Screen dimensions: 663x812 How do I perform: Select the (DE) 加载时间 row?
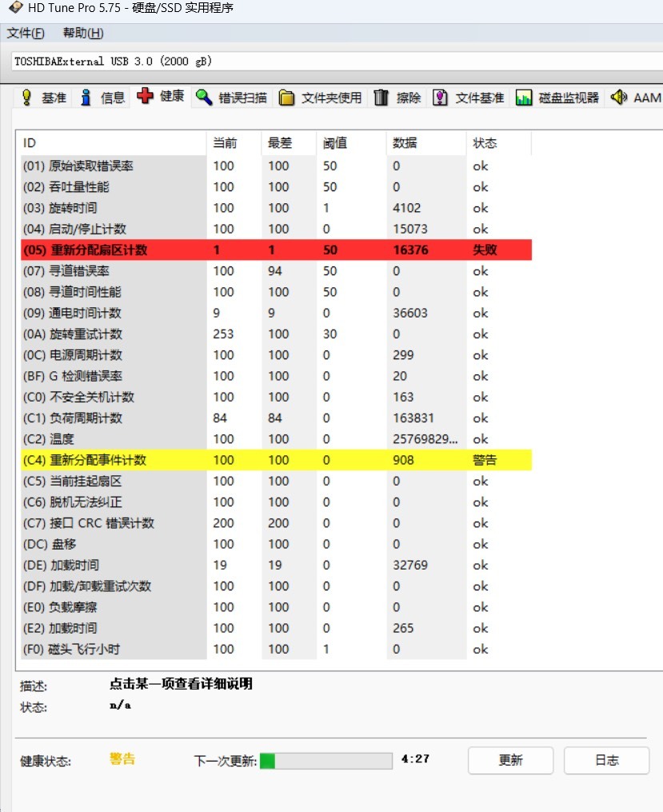[277, 565]
